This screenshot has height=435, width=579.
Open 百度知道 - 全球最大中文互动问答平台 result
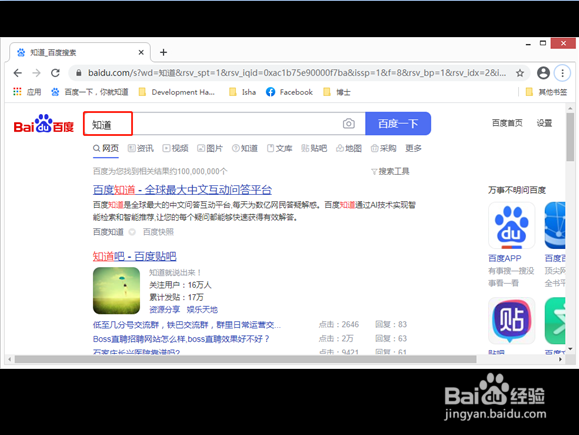coord(182,190)
